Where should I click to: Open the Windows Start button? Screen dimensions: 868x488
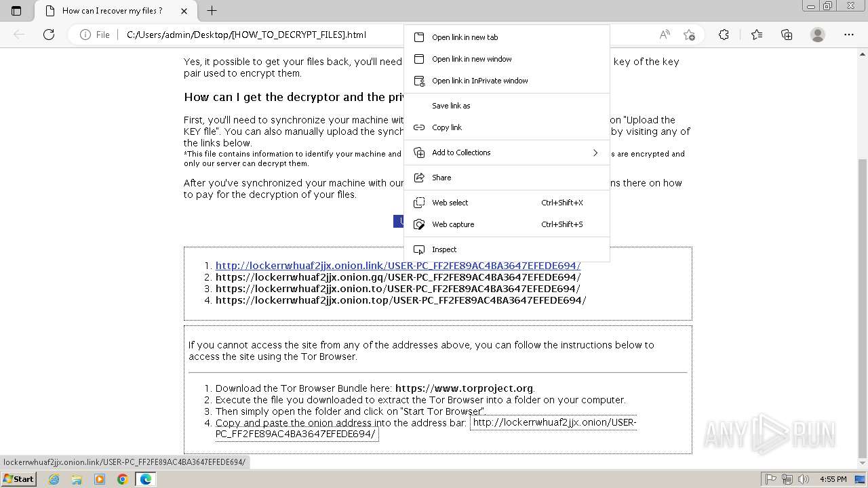(18, 479)
